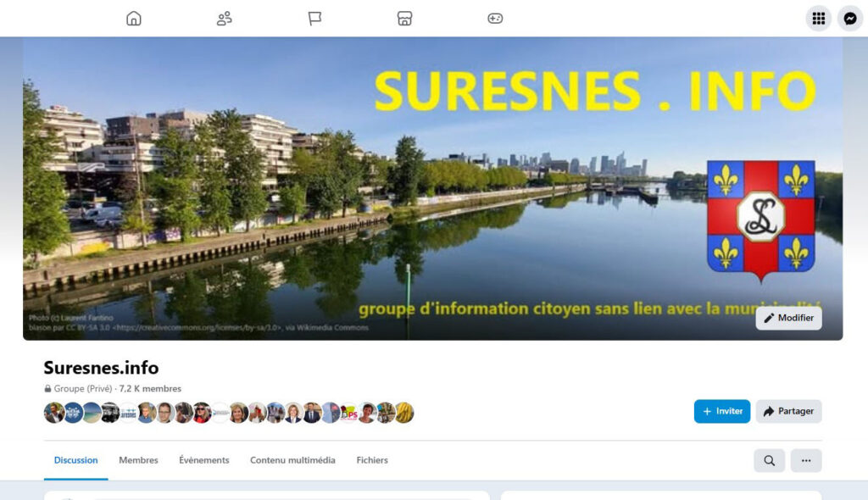The width and height of the screenshot is (868, 500).
Task: Open the Marketplace storefront icon
Action: pyautogui.click(x=404, y=19)
